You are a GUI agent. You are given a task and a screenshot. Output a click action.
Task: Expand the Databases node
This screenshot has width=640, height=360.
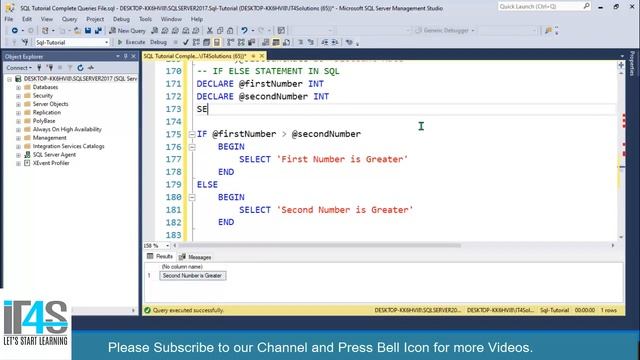tap(18, 87)
